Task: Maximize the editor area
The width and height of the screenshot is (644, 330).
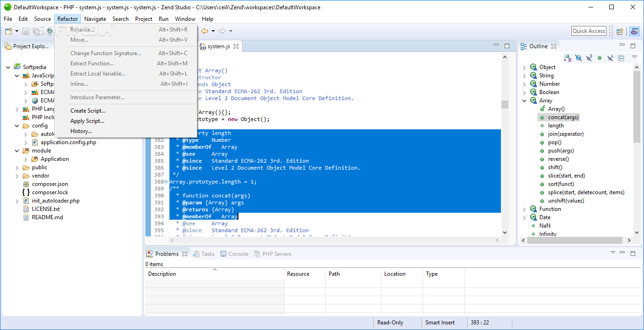Action: [507, 46]
